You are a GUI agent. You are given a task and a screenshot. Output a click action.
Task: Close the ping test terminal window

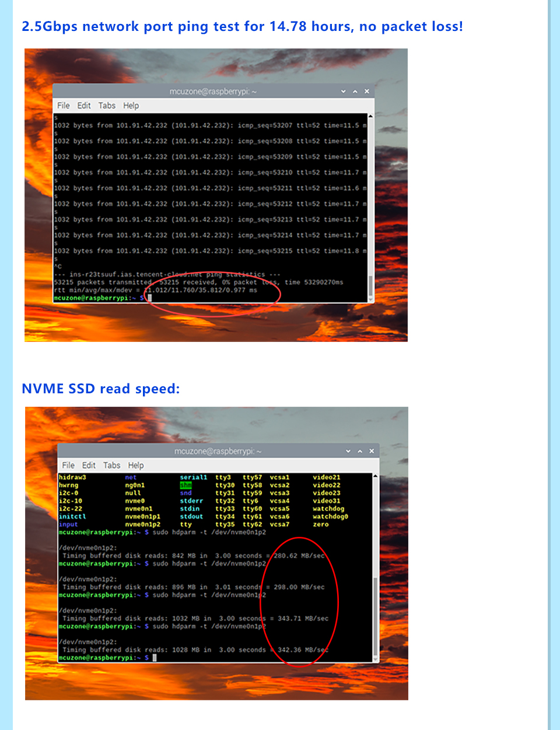[367, 92]
